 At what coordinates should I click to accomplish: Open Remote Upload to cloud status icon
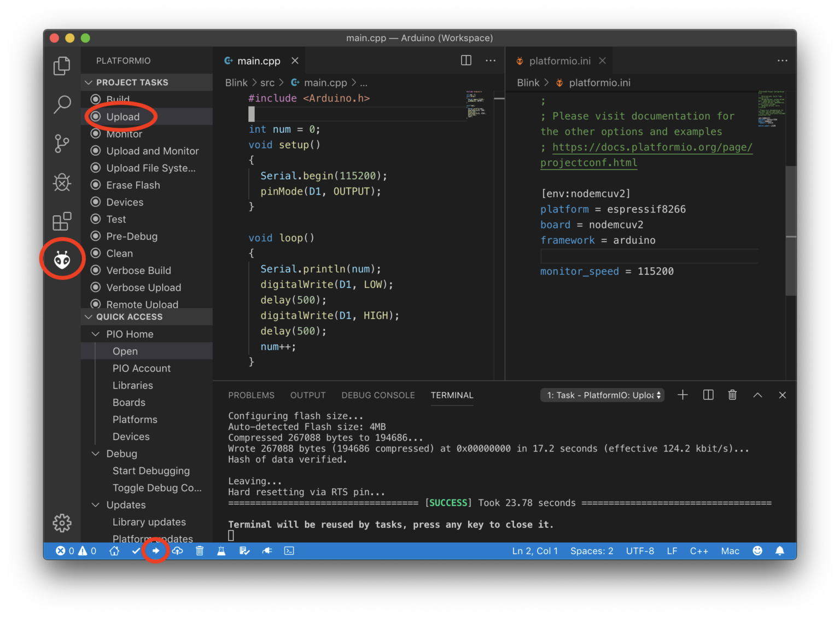pyautogui.click(x=177, y=551)
